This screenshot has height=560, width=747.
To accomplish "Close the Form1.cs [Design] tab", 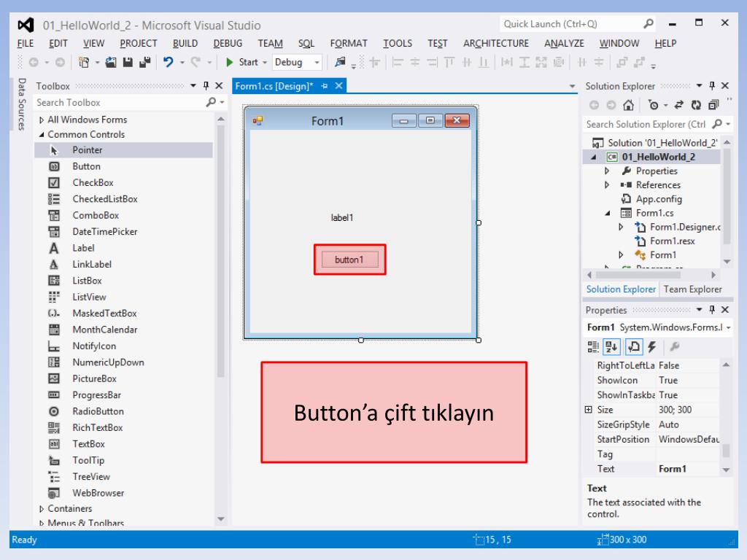I will [338, 86].
